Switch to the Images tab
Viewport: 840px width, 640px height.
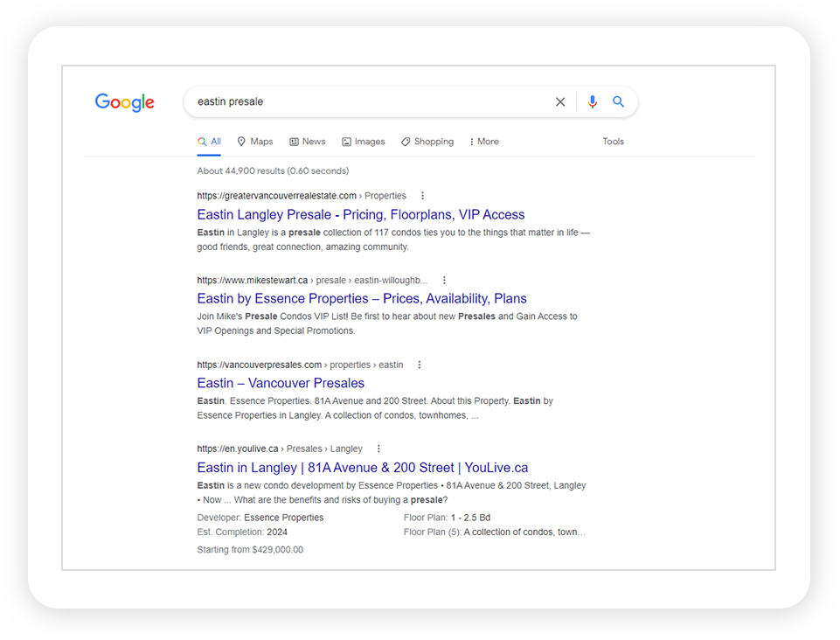click(364, 142)
